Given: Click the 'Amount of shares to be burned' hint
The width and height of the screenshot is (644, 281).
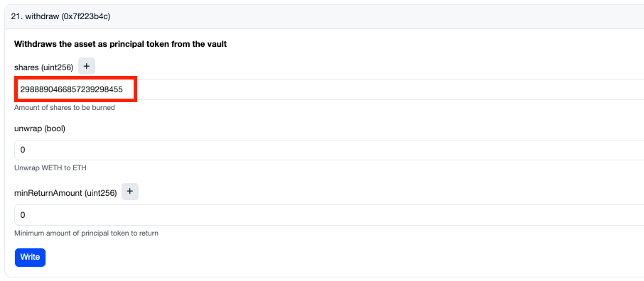Looking at the screenshot, I should pos(65,108).
